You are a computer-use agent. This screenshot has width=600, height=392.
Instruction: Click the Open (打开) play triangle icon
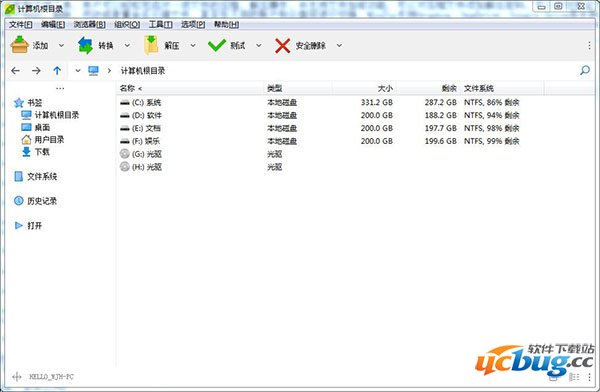click(x=18, y=225)
